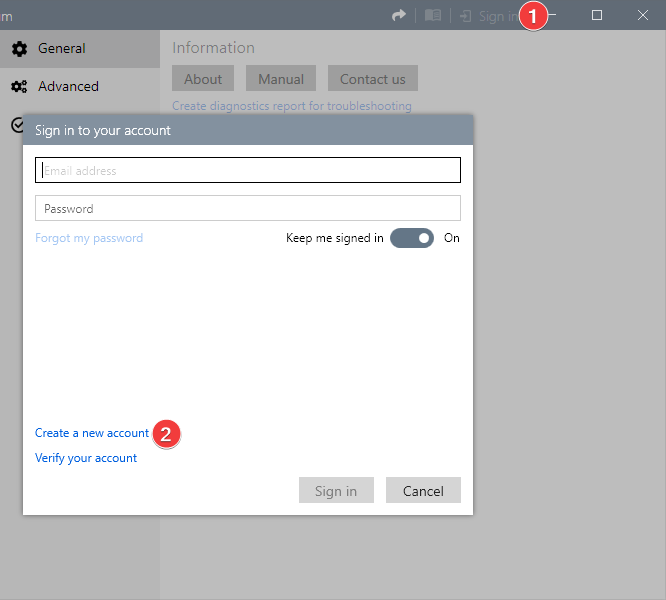Open the Manual button
This screenshot has height=600, width=666.
(281, 79)
